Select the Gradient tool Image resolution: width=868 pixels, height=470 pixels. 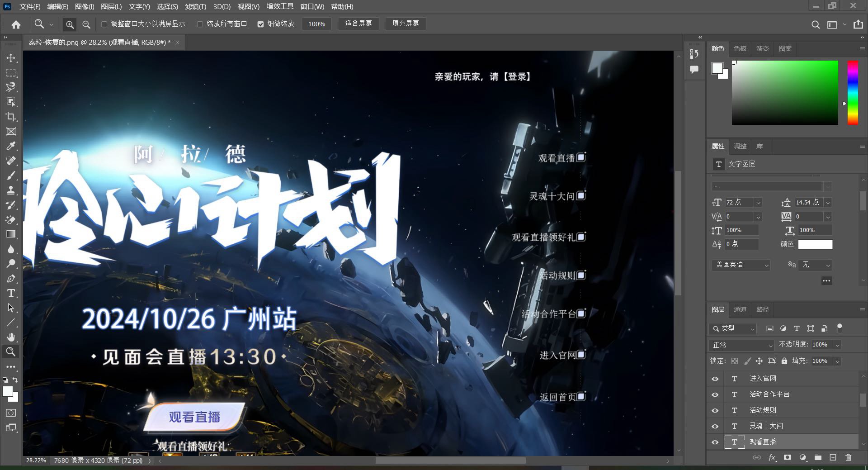pyautogui.click(x=11, y=234)
